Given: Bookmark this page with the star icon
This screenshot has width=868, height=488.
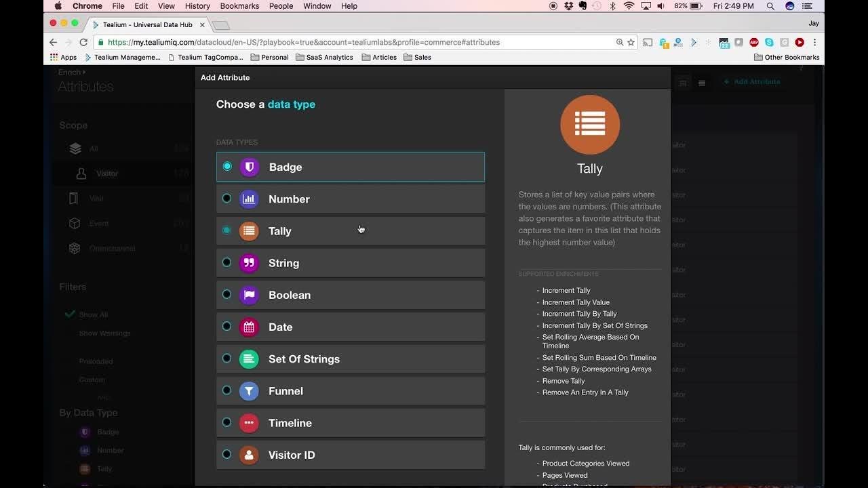Looking at the screenshot, I should 631,42.
